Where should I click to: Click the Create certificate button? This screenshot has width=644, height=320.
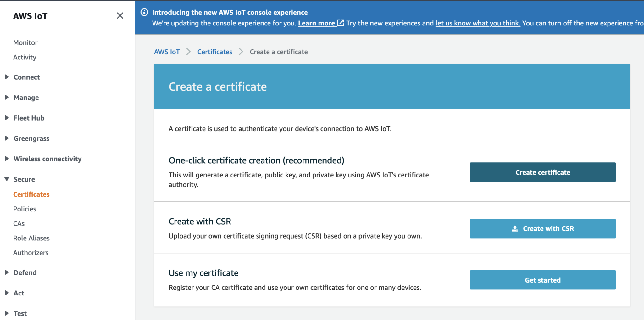(x=543, y=172)
